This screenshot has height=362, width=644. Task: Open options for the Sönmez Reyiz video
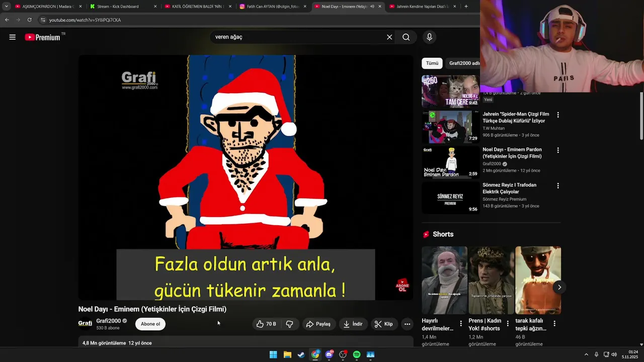(x=557, y=186)
